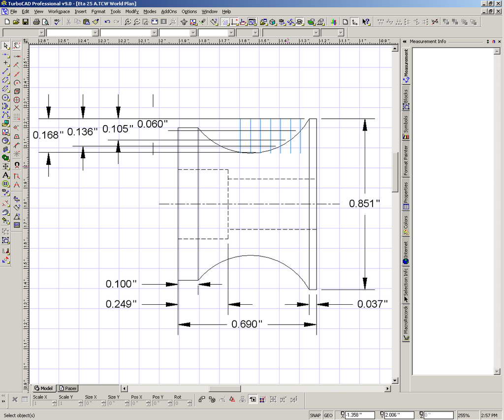Click the Print icon in toolbar
504x420 pixels.
tap(36, 22)
